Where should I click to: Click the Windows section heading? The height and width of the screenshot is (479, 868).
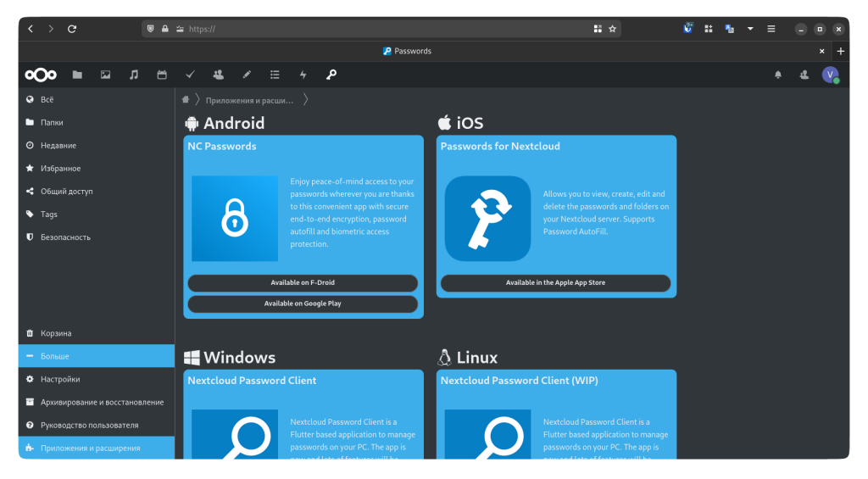pos(230,357)
